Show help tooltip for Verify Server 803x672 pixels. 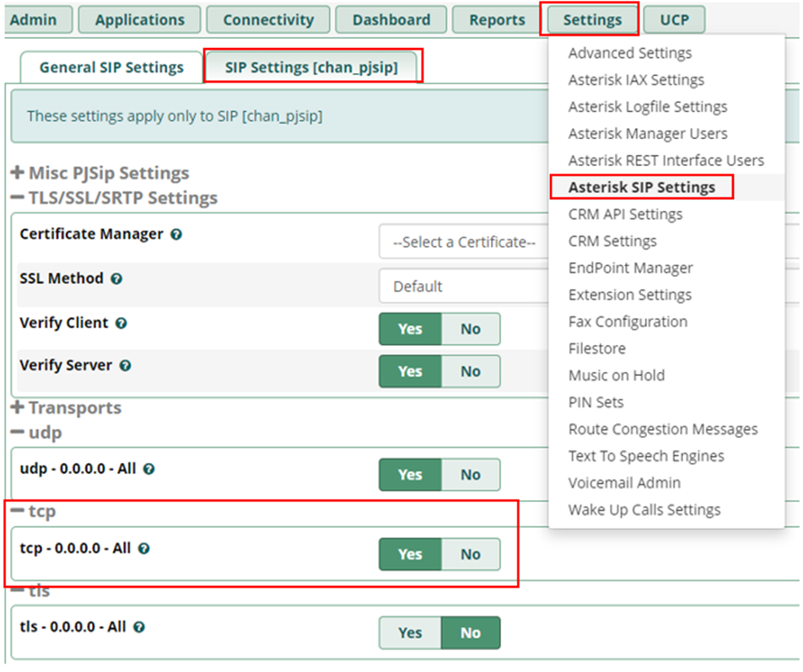click(126, 366)
